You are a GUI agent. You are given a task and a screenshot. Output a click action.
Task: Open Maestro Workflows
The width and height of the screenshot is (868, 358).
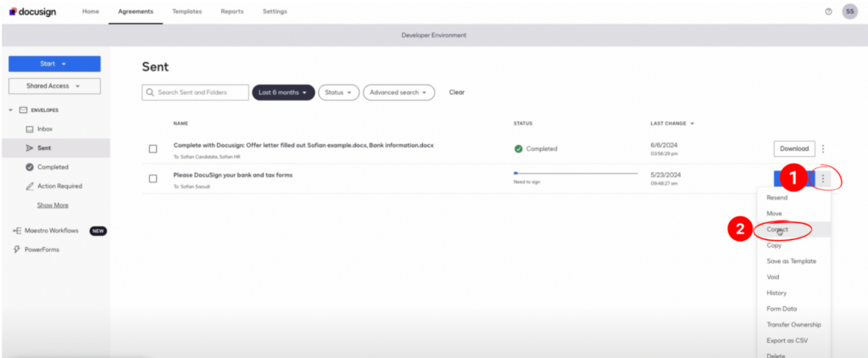(52, 231)
